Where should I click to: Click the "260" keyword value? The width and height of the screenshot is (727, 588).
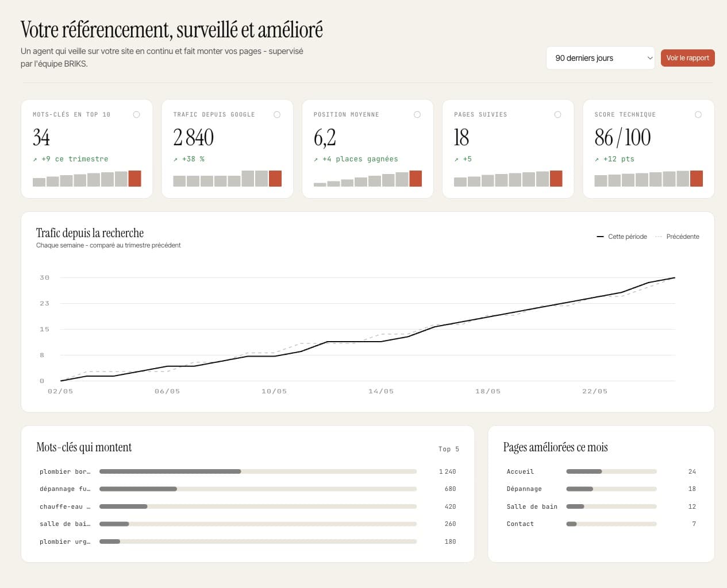[x=450, y=524]
